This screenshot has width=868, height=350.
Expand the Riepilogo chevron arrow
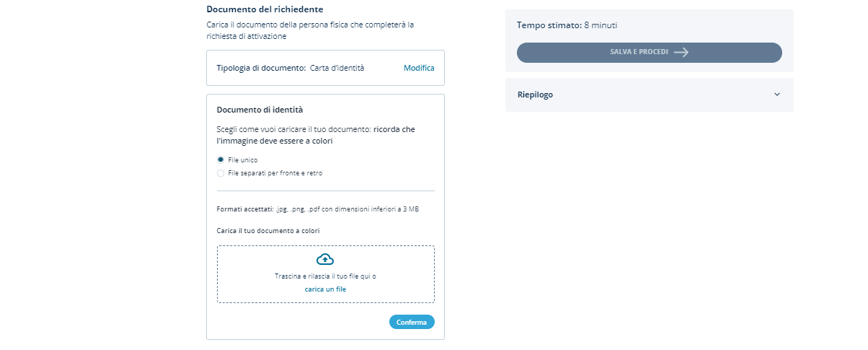click(x=776, y=95)
